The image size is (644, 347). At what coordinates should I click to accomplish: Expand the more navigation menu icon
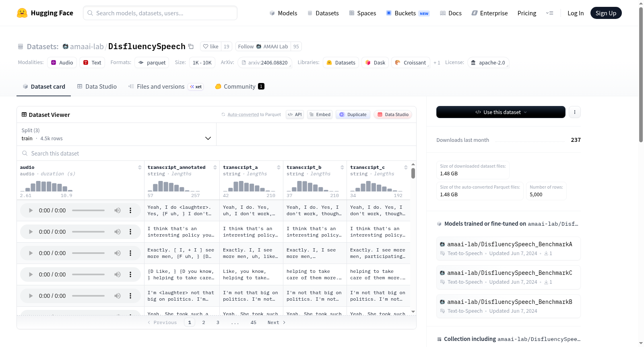549,13
